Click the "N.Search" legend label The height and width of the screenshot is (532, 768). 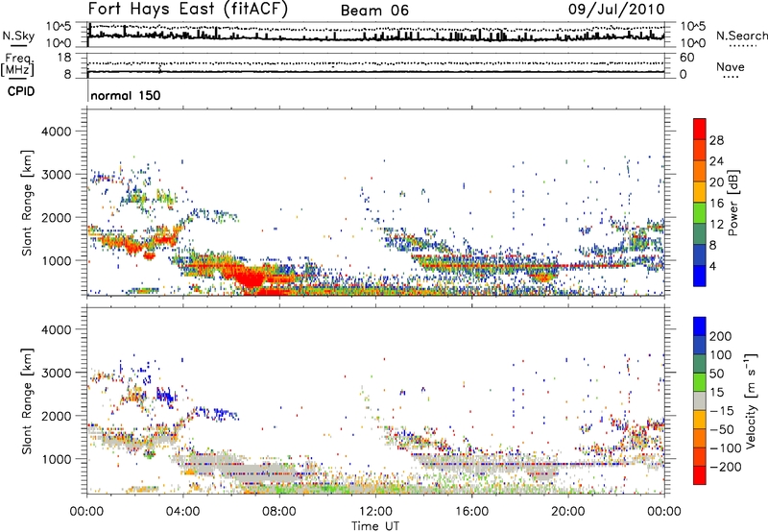(741, 36)
